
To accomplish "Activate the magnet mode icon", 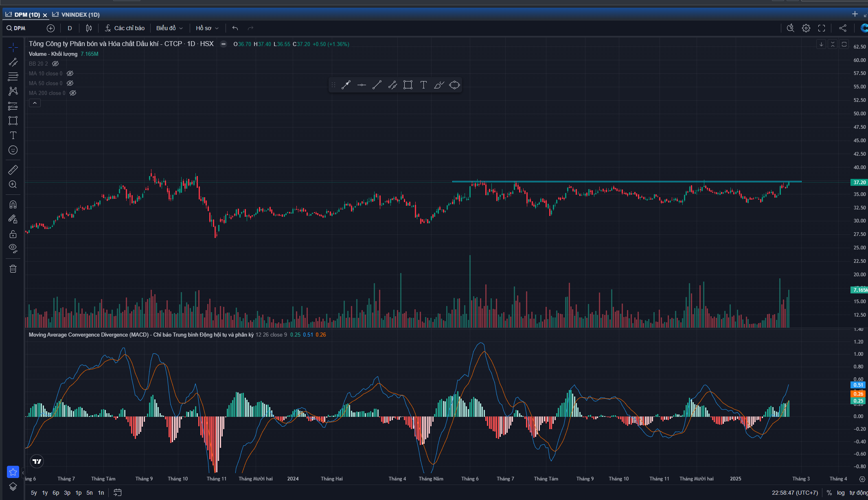I will (13, 205).
